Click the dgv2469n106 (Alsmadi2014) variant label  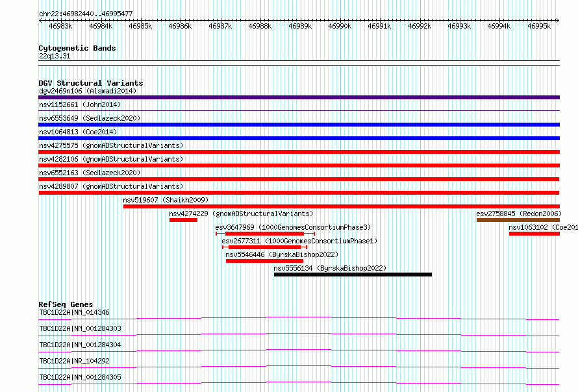(x=88, y=91)
